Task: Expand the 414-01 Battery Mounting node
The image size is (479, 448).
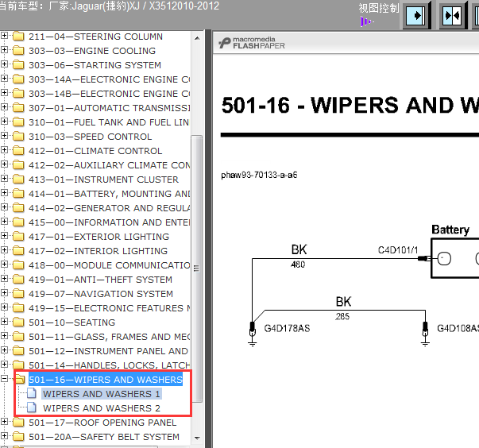Action: tap(4, 193)
